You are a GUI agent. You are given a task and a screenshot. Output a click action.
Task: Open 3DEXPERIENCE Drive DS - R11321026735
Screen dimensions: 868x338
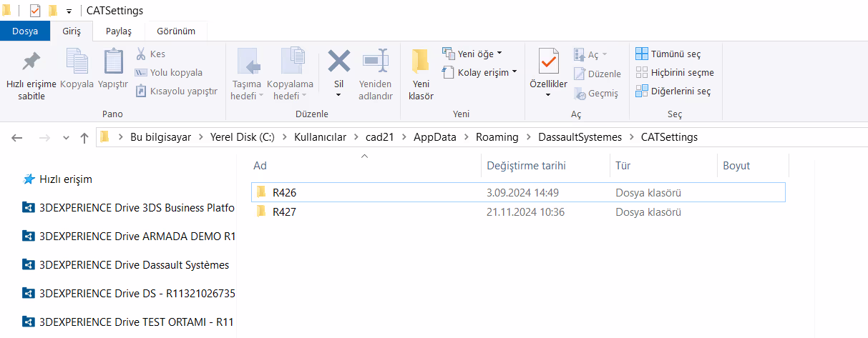[x=129, y=294]
